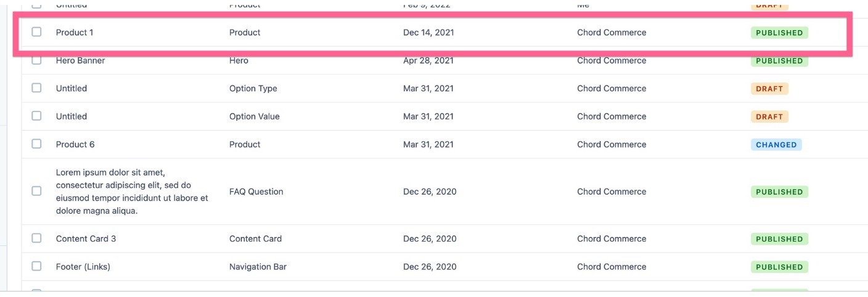This screenshot has height=297, width=868.
Task: Open the Product 1 entry
Action: pyautogui.click(x=75, y=33)
